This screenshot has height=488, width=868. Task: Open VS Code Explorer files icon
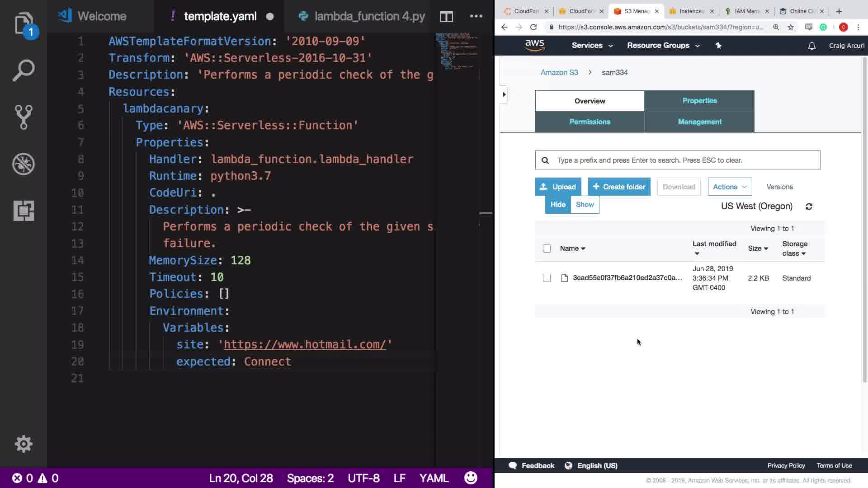point(24,23)
